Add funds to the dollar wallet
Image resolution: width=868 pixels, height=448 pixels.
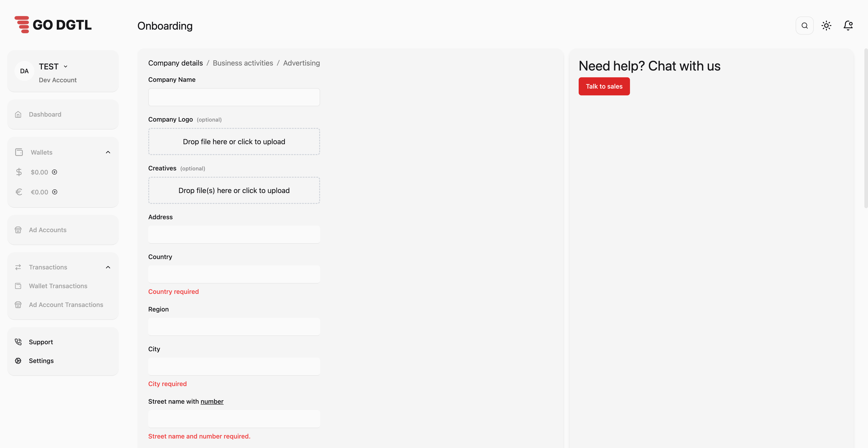point(54,172)
